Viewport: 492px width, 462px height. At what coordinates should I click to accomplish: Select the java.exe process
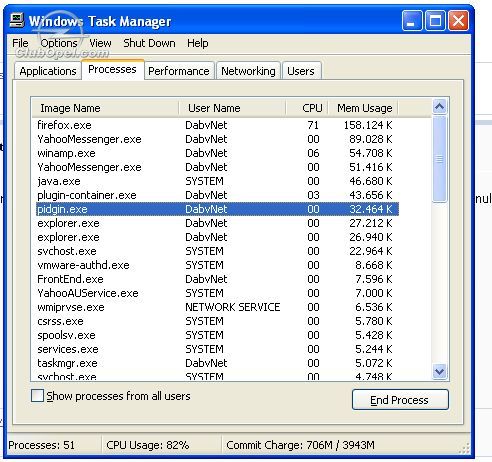point(217,181)
